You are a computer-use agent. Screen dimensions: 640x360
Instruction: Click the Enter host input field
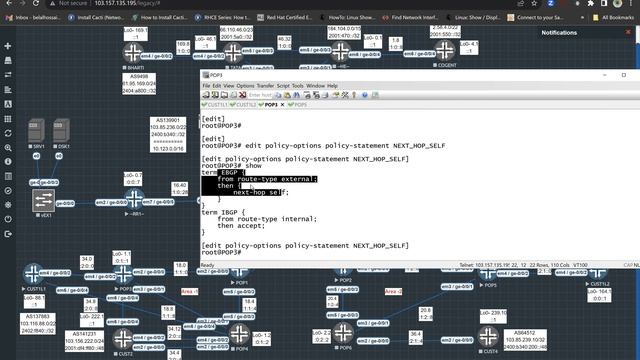tap(260, 95)
